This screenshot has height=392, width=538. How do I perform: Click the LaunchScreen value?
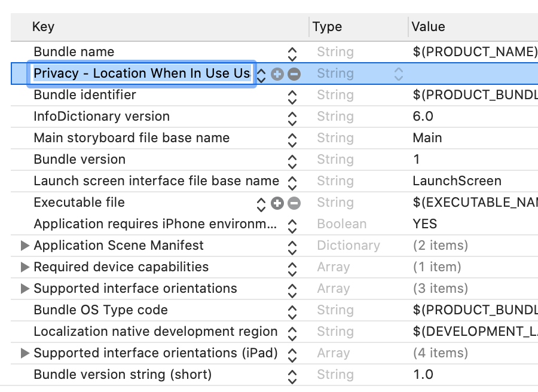coord(457,181)
